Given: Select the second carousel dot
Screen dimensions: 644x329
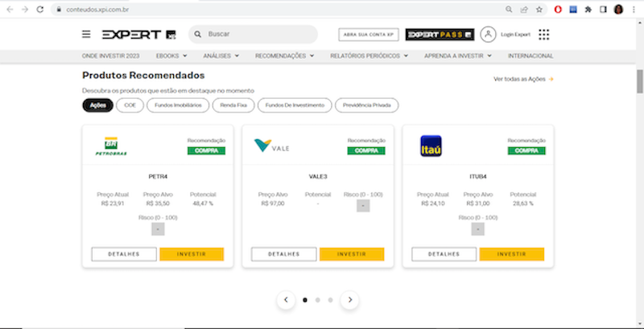Looking at the screenshot, I should point(317,300).
